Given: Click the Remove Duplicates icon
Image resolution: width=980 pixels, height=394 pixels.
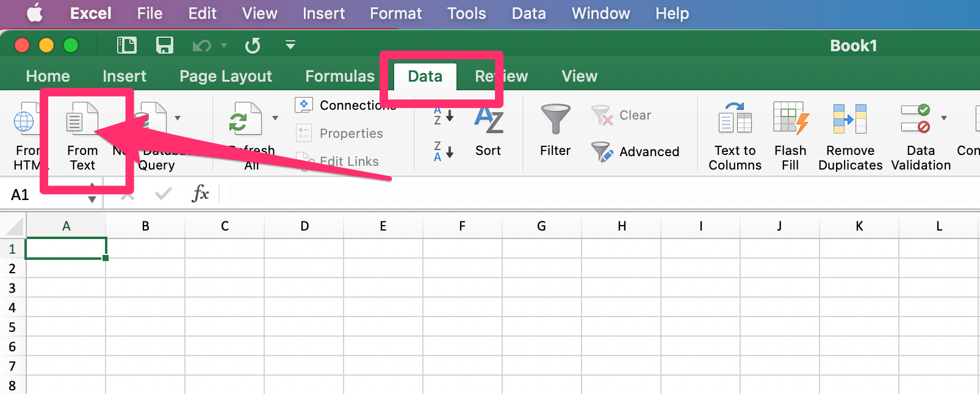Looking at the screenshot, I should point(850,118).
